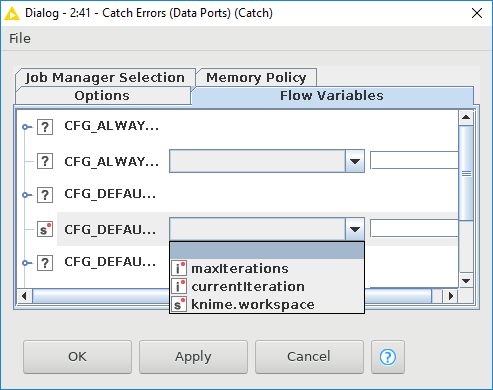Click the horizontal scrollbar left arrow
This screenshot has height=390, width=493.
[x=24, y=296]
